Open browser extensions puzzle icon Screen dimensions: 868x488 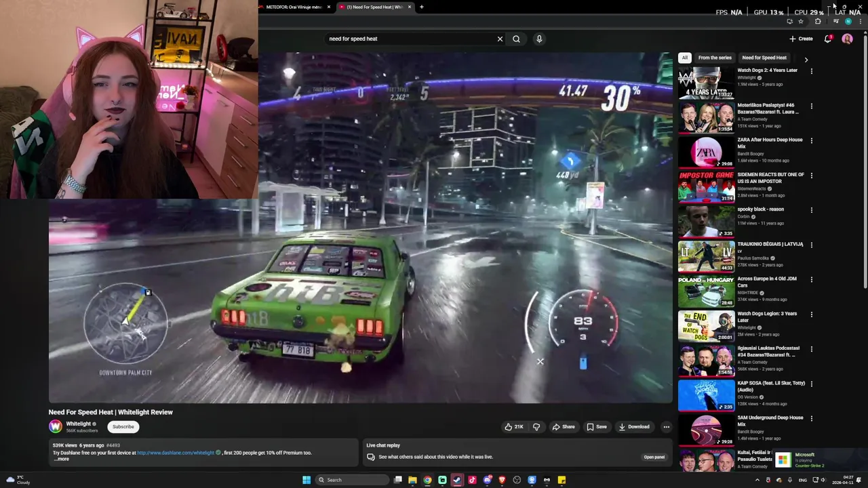click(817, 22)
